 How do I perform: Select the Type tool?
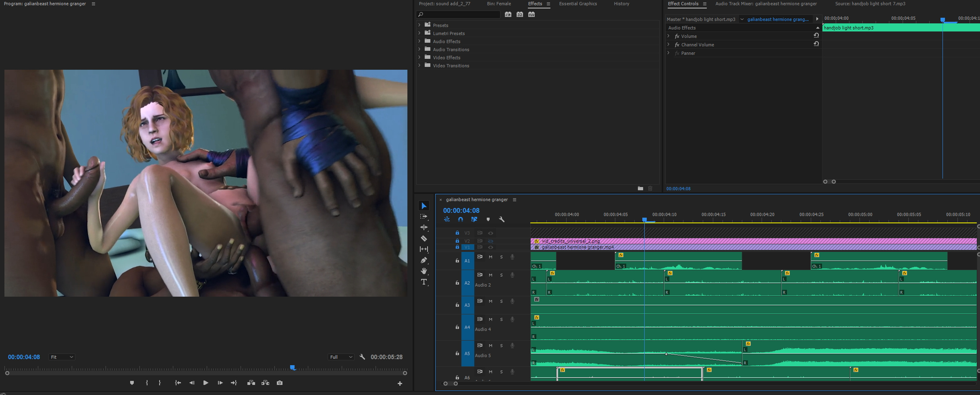[x=424, y=282]
